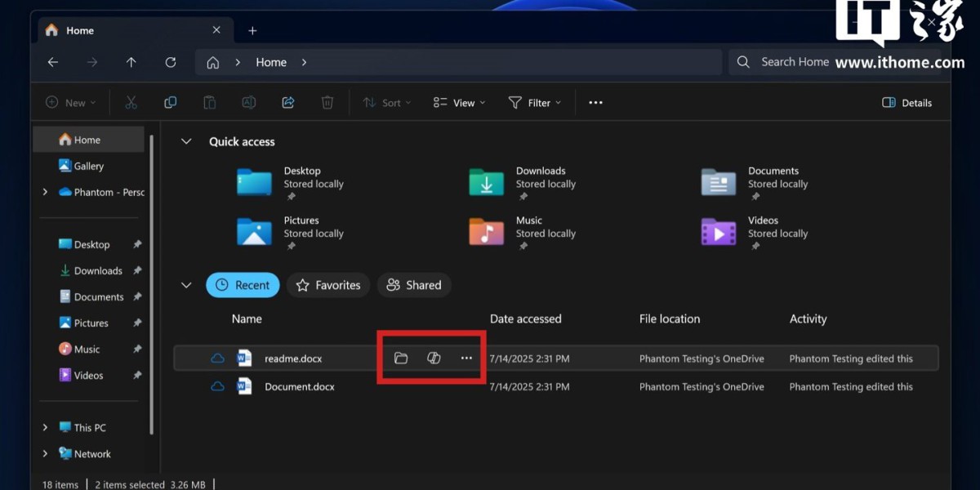Screen dimensions: 980x490
Task: Collapse the Quick access section
Action: tap(186, 142)
